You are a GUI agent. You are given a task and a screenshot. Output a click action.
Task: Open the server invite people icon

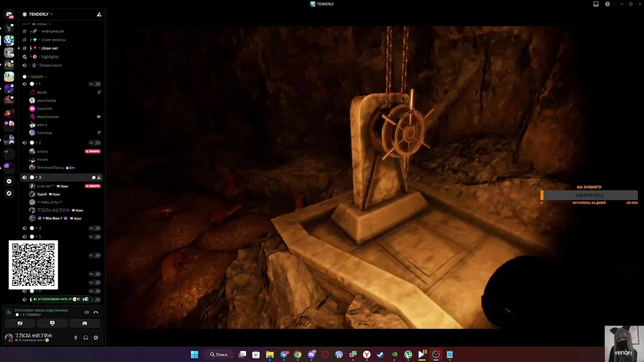(99, 15)
